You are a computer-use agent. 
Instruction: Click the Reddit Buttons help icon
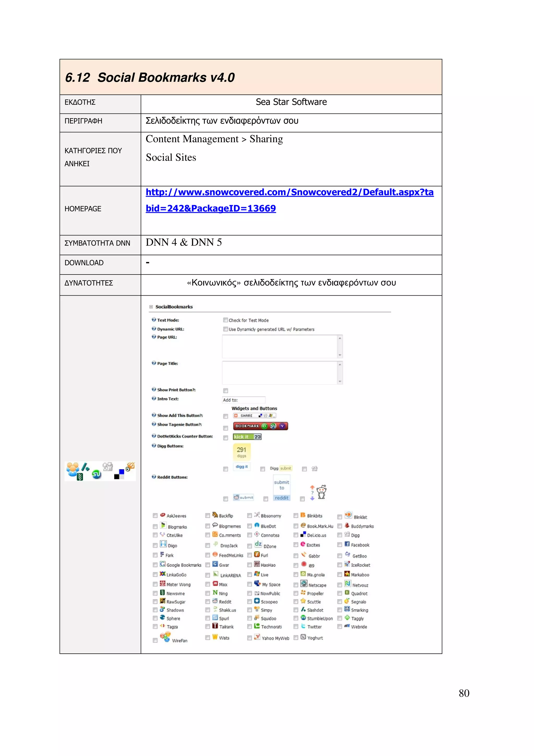(154, 477)
